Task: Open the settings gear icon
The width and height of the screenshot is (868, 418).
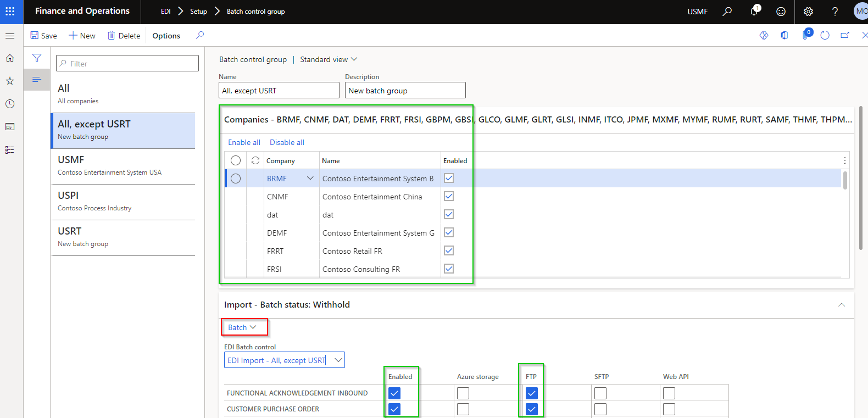Action: [808, 11]
